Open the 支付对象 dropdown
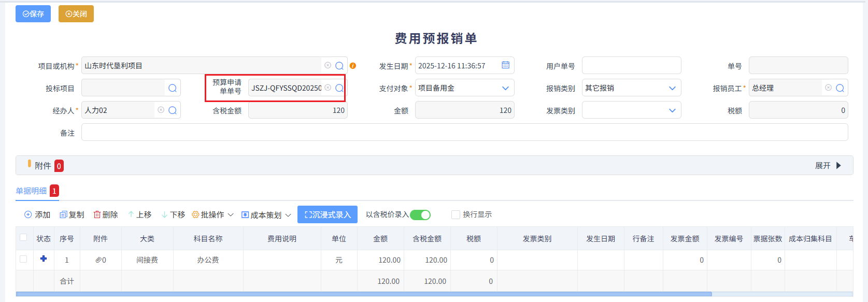Image resolution: width=868 pixels, height=302 pixels. point(505,88)
